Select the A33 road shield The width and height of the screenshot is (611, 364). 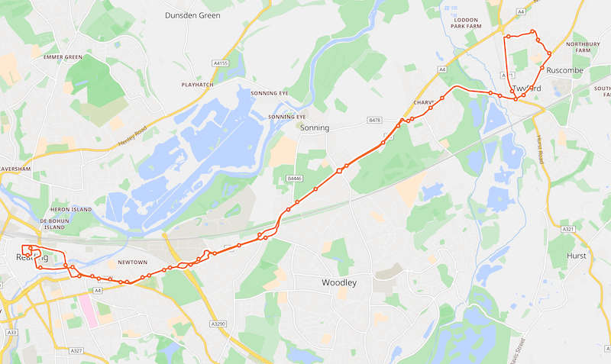(12, 332)
